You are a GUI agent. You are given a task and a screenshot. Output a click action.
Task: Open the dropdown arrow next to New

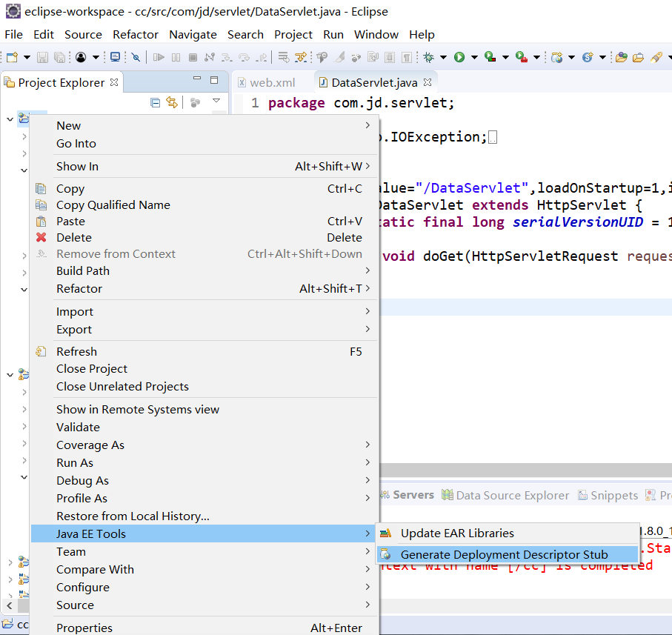[27, 57]
